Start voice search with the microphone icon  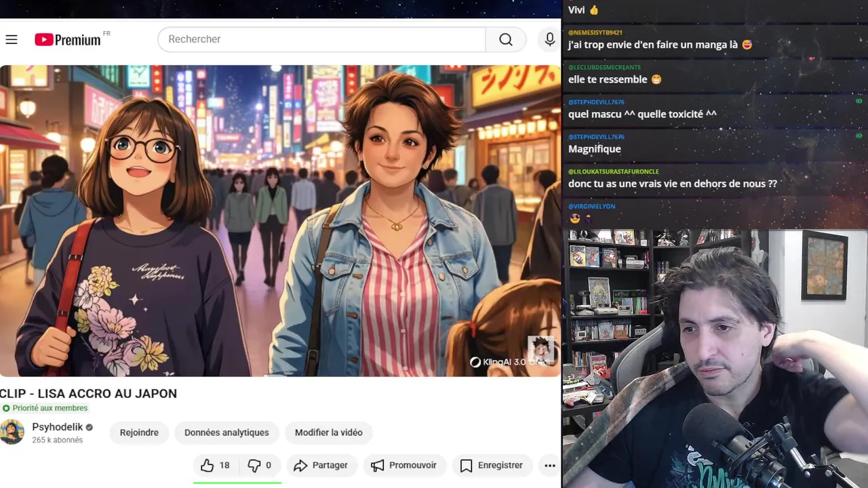[x=550, y=39]
